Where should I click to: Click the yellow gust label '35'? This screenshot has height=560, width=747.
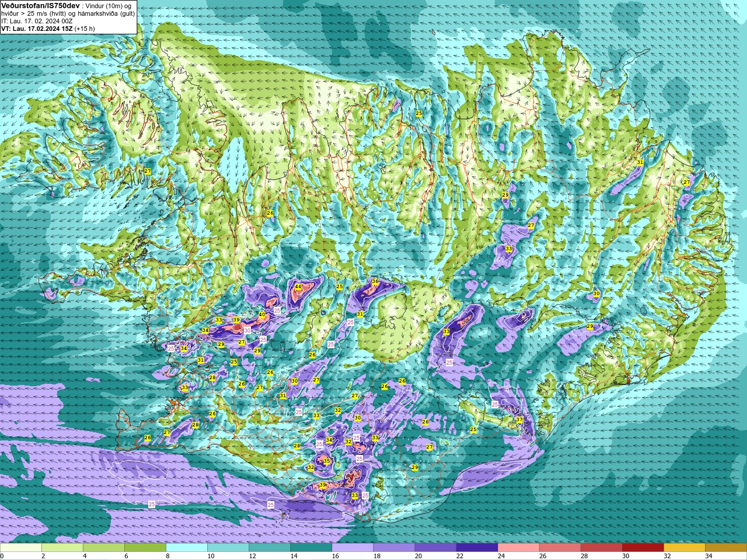click(327, 461)
